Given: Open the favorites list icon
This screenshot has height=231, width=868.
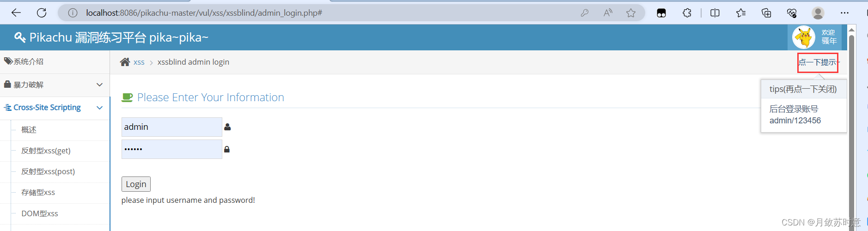Looking at the screenshot, I should click(x=741, y=13).
